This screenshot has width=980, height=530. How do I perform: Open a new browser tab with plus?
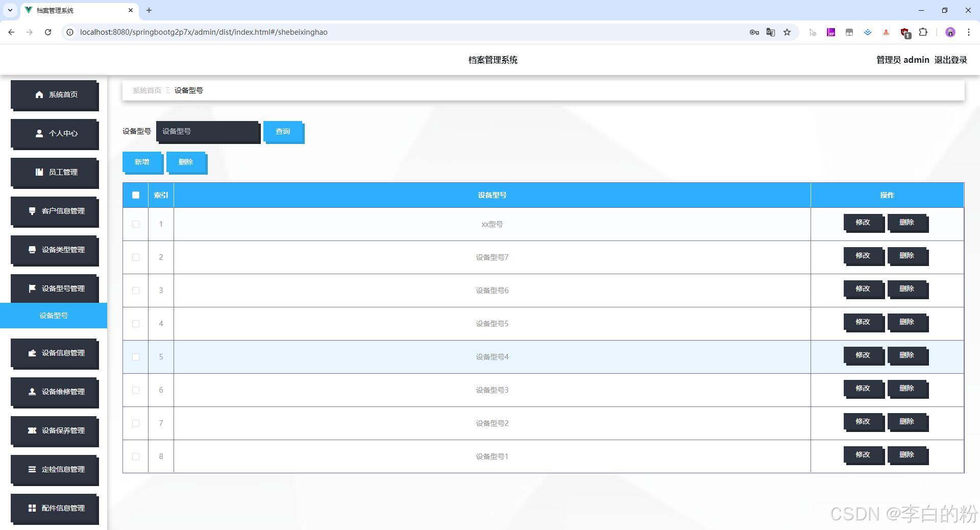(149, 10)
